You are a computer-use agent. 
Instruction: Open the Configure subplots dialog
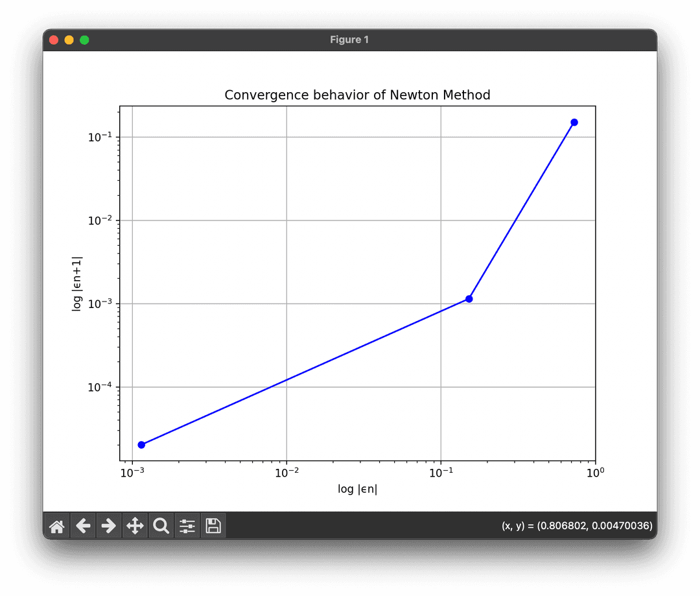point(187,525)
